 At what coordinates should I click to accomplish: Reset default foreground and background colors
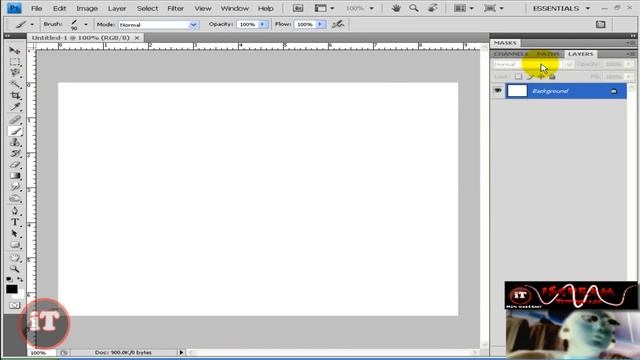(9, 280)
